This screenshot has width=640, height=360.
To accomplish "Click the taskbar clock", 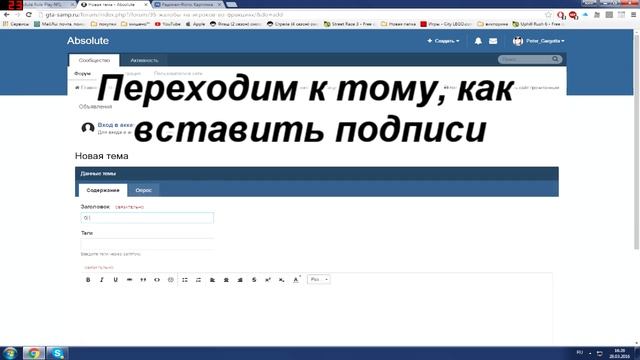I will click(x=619, y=353).
